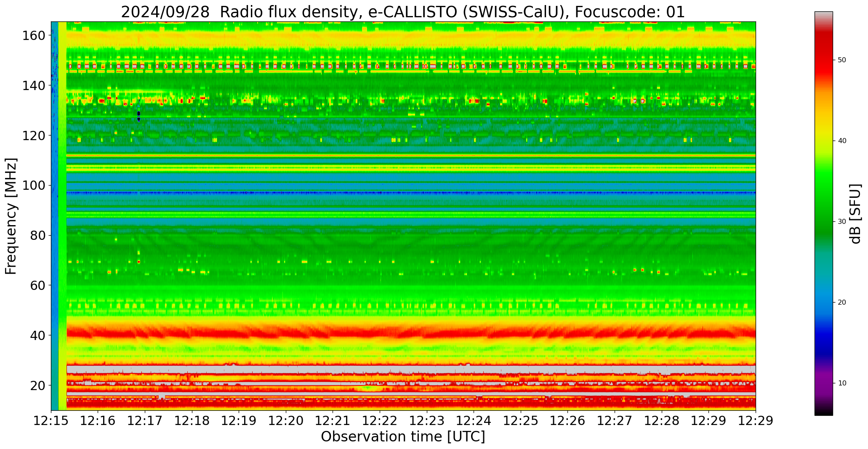
Task: Click the dB color scale bar
Action: click(823, 213)
